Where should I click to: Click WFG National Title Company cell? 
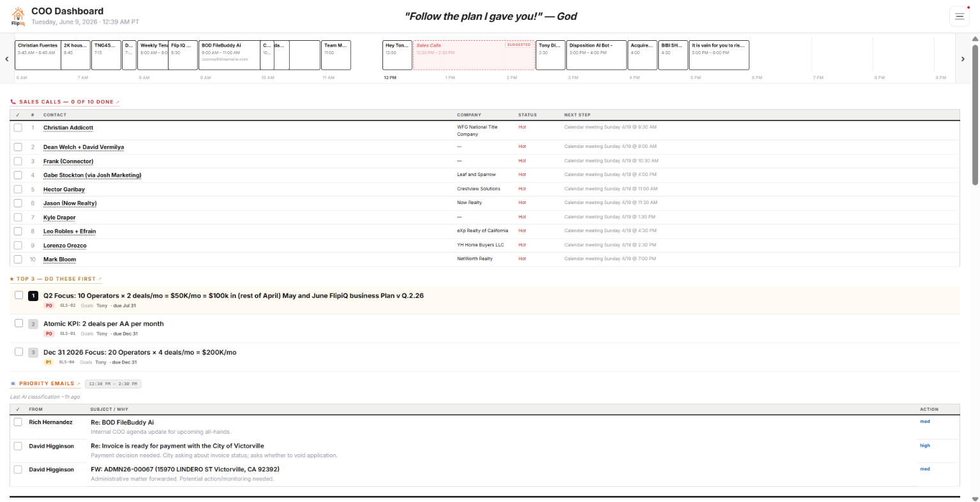coord(478,131)
